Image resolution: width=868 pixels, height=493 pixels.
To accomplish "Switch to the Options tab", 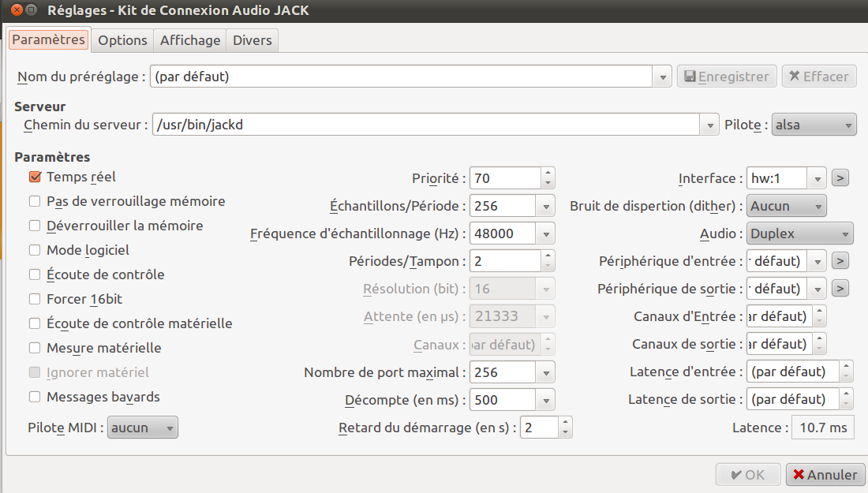I will click(x=122, y=40).
